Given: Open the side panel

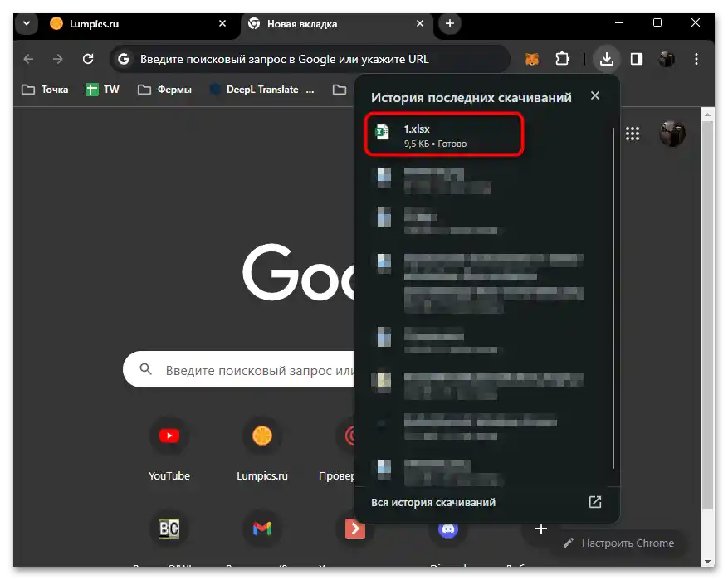Looking at the screenshot, I should point(637,59).
